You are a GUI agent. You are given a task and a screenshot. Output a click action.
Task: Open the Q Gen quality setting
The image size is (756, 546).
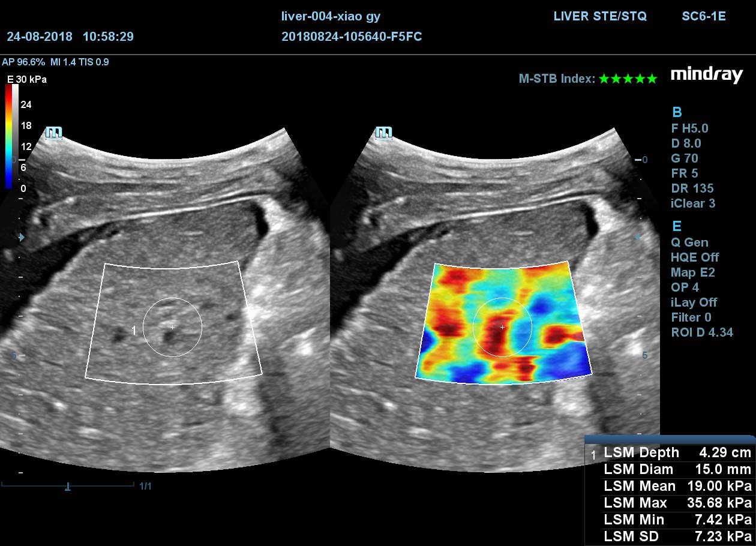pos(689,242)
